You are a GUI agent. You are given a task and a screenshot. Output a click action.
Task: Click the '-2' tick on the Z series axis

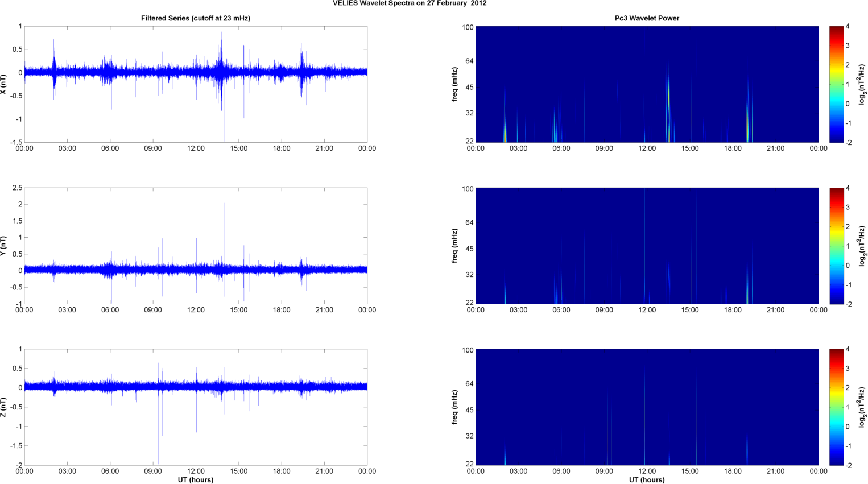tap(18, 465)
